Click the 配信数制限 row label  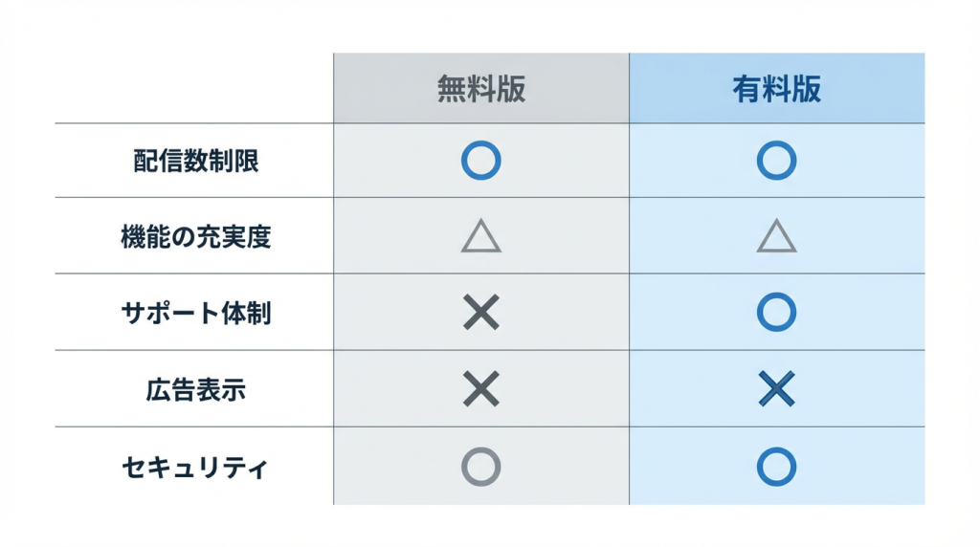[196, 161]
